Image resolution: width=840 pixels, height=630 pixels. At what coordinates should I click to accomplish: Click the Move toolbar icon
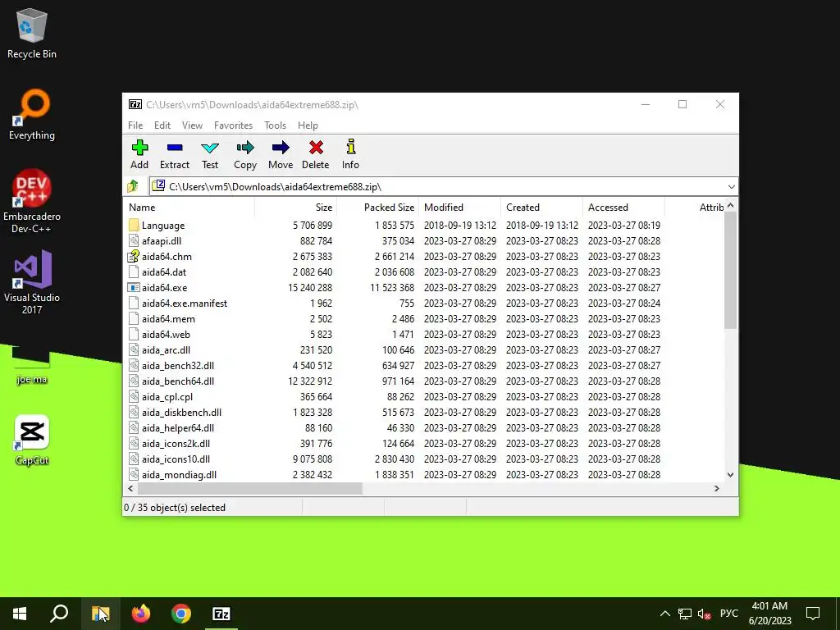(281, 148)
